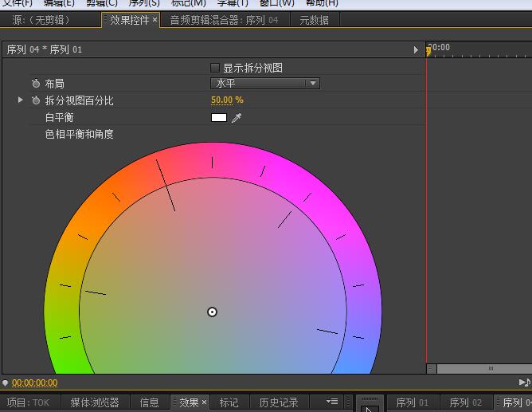Click the show/hide timeline view arrow

pyautogui.click(x=416, y=50)
